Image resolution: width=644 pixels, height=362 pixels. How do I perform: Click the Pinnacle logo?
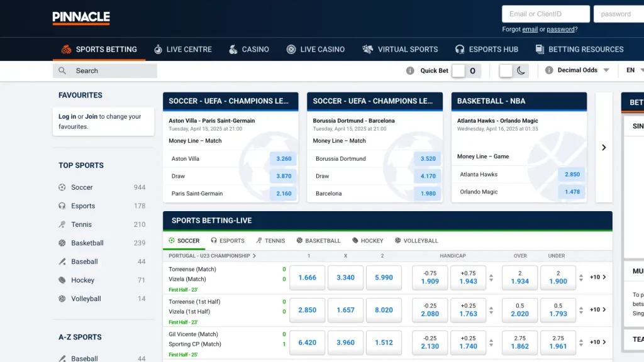coord(81,18)
